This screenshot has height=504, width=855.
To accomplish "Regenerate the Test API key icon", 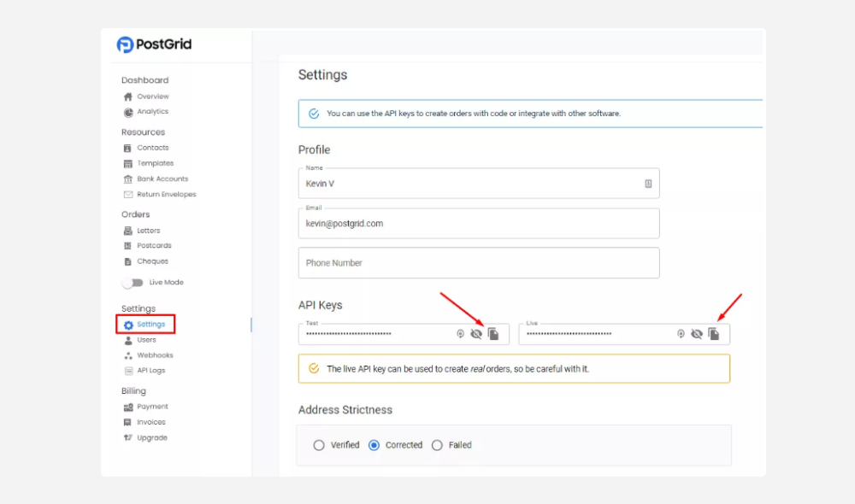I will [460, 334].
